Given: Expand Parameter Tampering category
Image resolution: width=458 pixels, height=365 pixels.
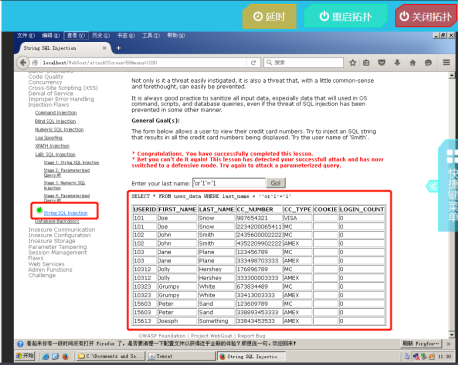Looking at the screenshot, I should (x=58, y=247).
